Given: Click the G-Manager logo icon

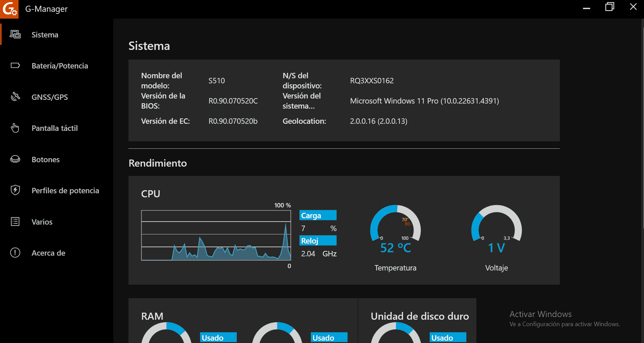Looking at the screenshot, I should (9, 9).
